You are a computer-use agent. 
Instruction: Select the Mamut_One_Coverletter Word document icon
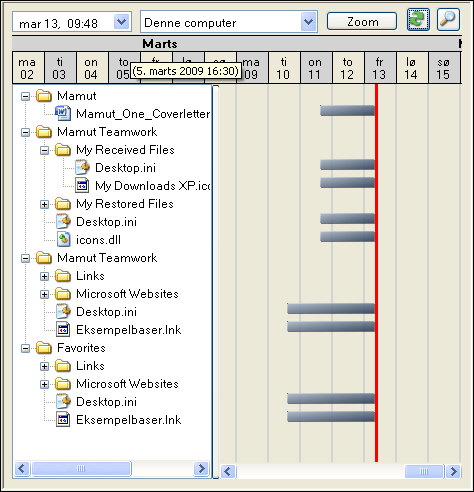[x=63, y=114]
